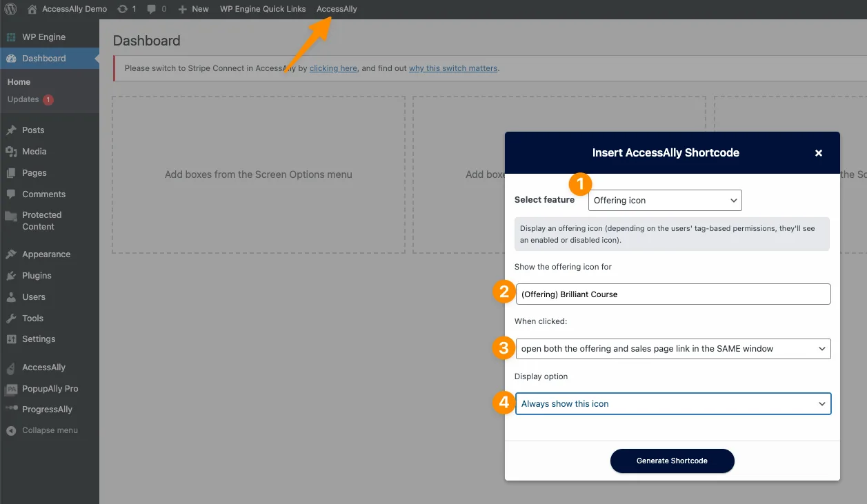Click the Generate Shortcode button
This screenshot has width=867, height=504.
[x=672, y=461]
